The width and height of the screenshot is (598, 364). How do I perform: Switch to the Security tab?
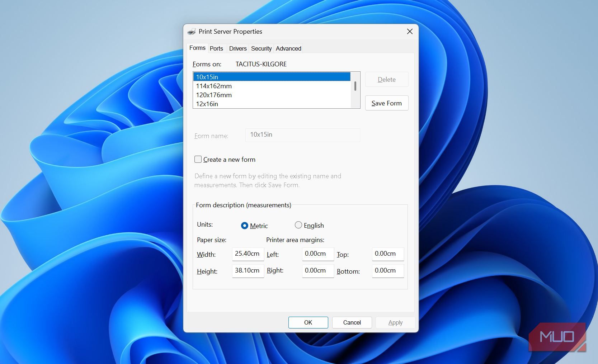coord(261,48)
